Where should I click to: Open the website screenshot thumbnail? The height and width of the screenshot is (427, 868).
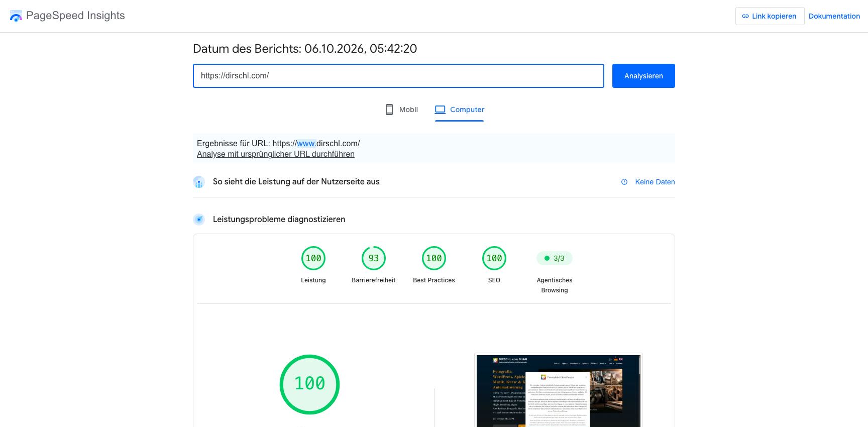(559, 391)
